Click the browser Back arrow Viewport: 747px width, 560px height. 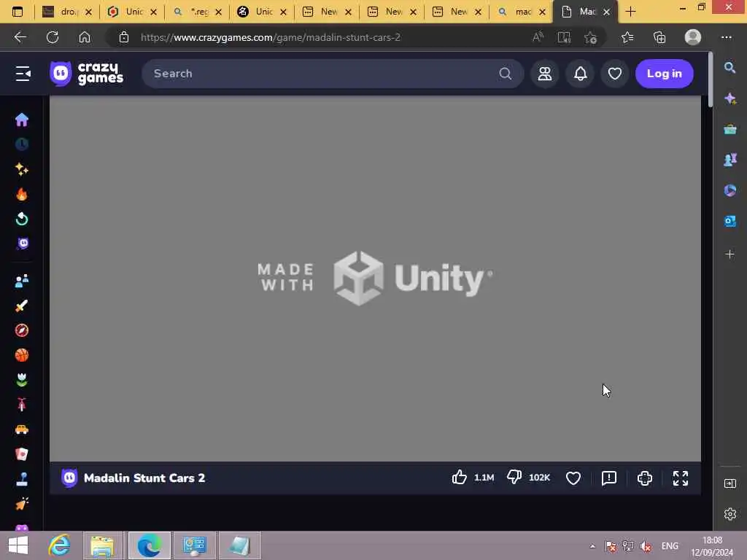[x=20, y=37]
